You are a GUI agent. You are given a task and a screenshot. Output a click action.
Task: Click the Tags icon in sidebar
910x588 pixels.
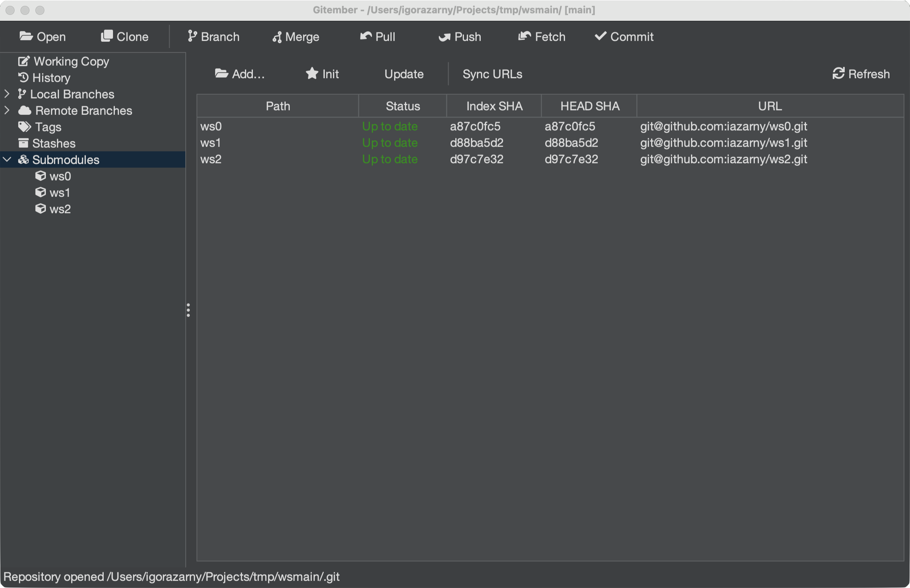point(25,127)
